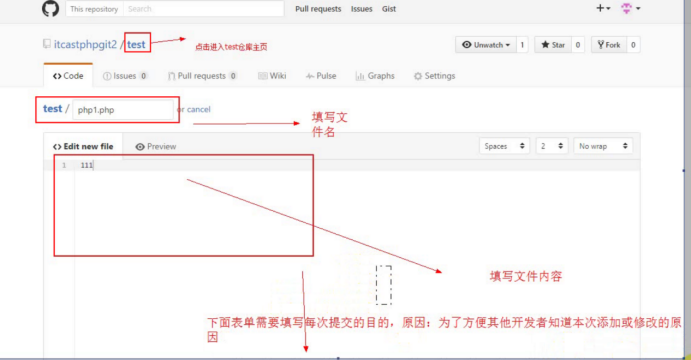Click the php1.php filename field

(x=123, y=110)
